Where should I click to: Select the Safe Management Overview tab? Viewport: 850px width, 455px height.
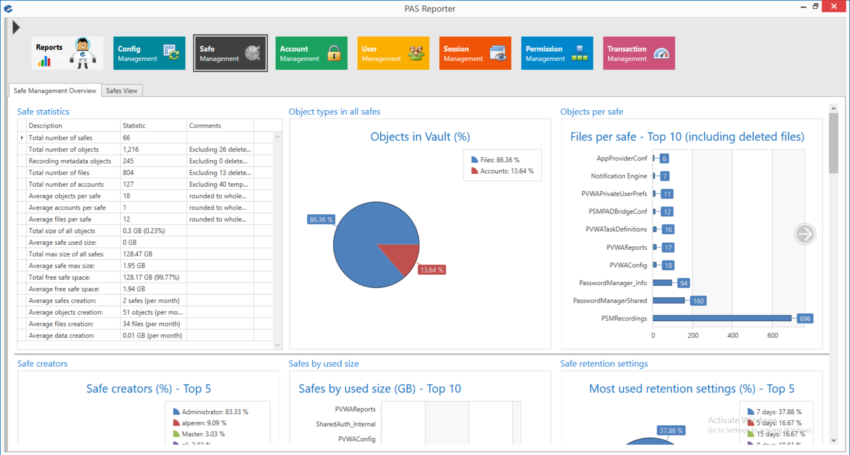(x=55, y=90)
